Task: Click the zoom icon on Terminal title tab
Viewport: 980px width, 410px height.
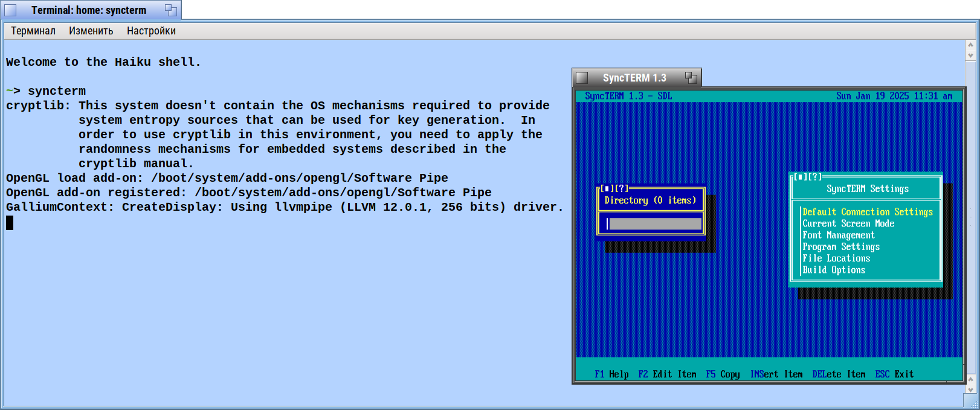Action: 171,10
